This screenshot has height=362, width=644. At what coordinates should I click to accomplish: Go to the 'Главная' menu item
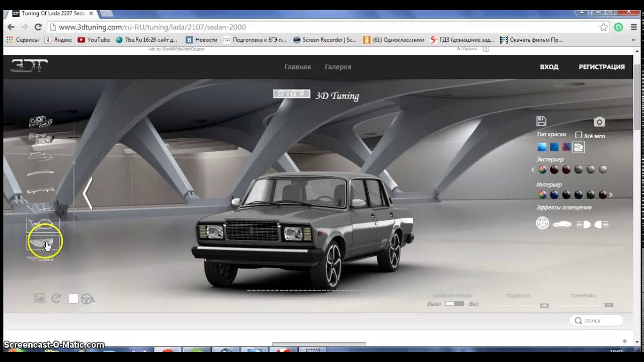coord(297,67)
